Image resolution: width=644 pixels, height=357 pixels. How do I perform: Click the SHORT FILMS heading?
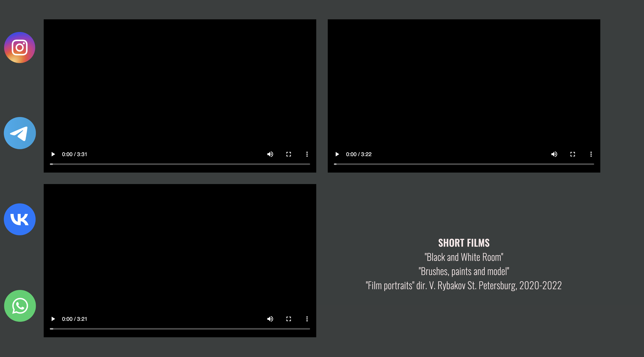click(464, 243)
